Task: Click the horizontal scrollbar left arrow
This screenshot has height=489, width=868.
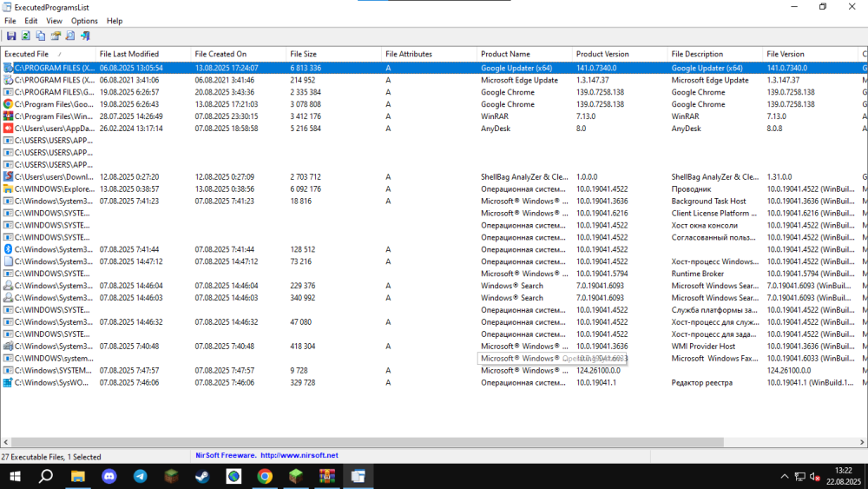Action: (x=5, y=442)
